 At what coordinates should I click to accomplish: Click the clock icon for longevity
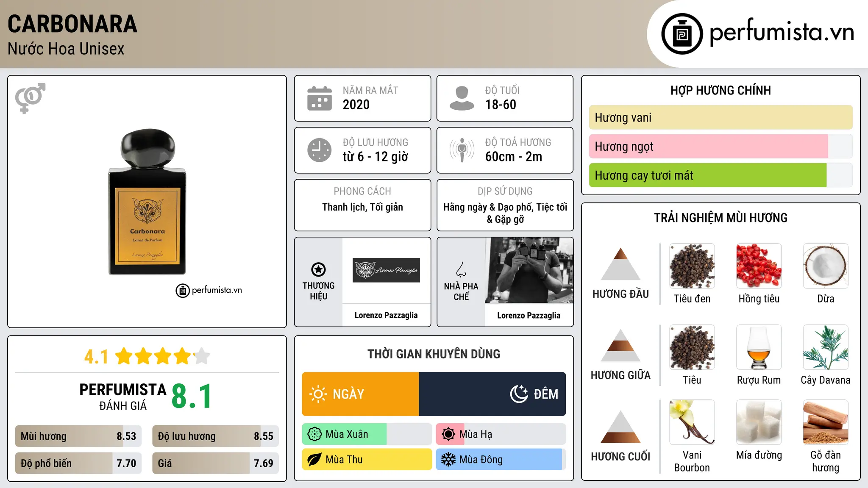pyautogui.click(x=320, y=150)
